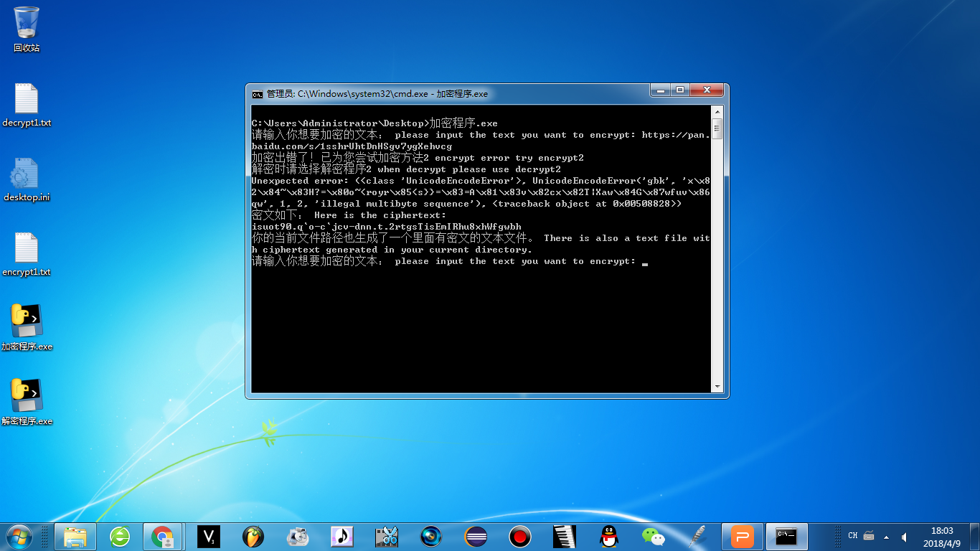Open the music note application in taskbar
The height and width of the screenshot is (551, 980).
pos(342,536)
